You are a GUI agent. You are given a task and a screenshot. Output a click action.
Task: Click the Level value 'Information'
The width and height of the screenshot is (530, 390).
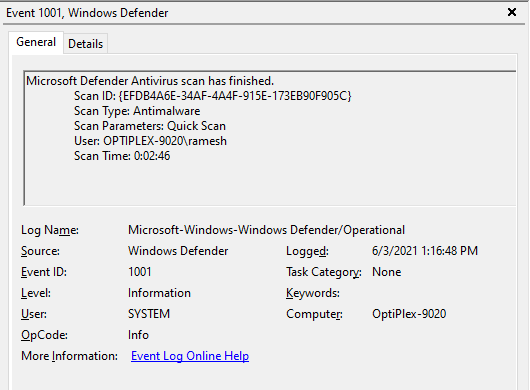(x=159, y=293)
